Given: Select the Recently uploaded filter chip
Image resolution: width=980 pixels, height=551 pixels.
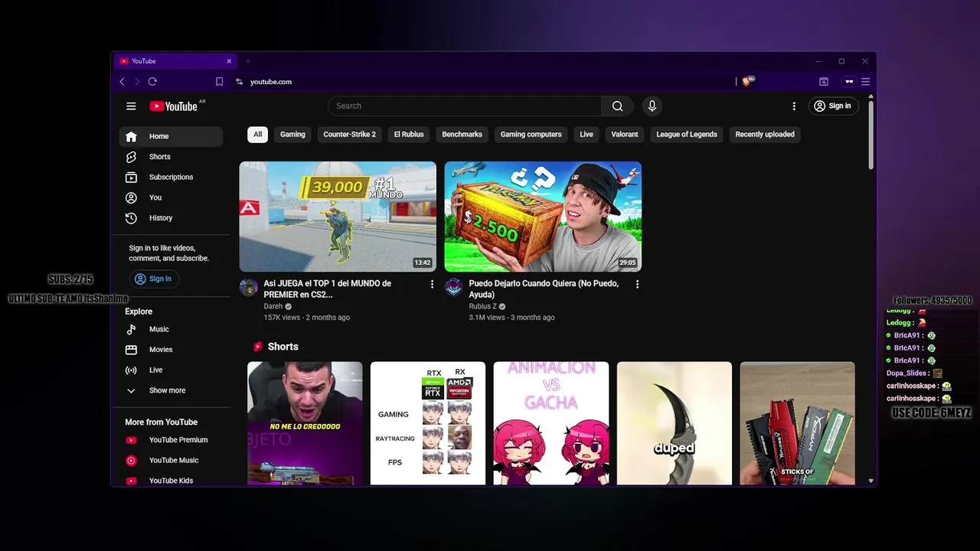Looking at the screenshot, I should (x=765, y=134).
